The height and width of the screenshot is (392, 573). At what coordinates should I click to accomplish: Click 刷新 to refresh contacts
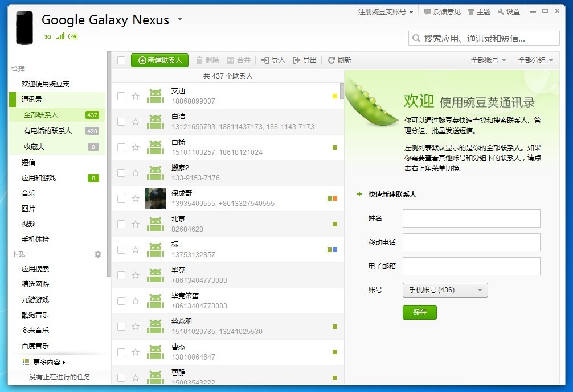(x=339, y=60)
